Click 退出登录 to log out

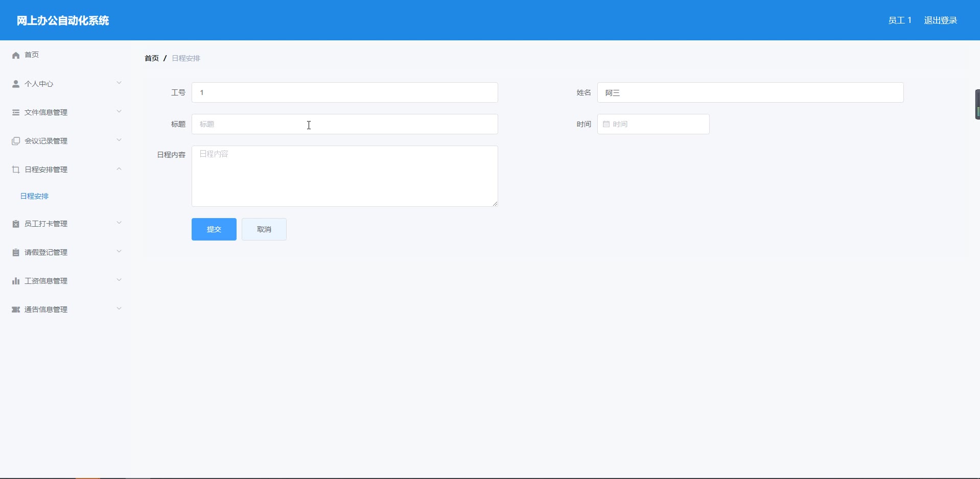click(941, 20)
